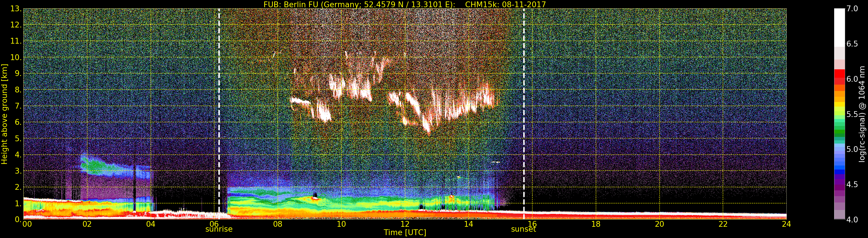Click the 'Height above ground [km]' axis label

4,114
